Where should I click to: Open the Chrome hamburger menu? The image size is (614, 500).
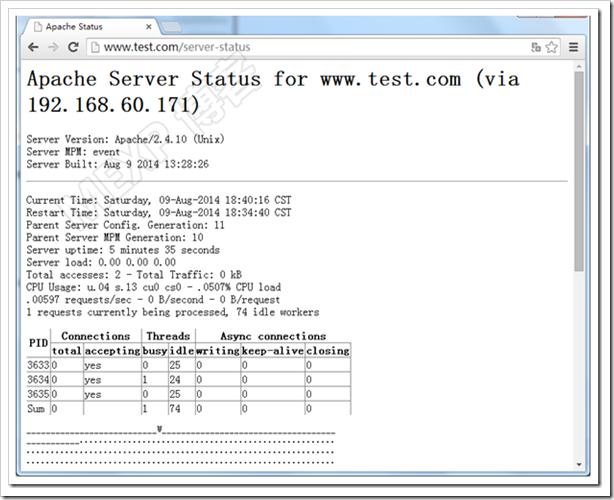pos(573,47)
